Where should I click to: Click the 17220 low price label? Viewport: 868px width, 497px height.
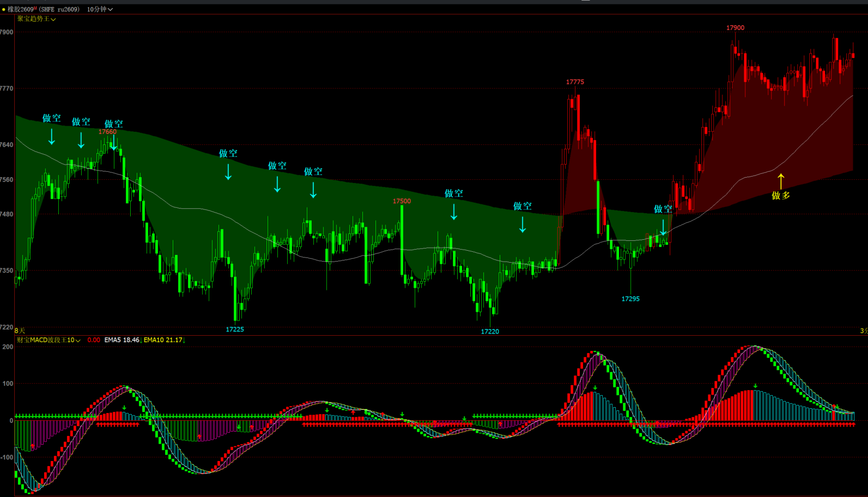click(x=490, y=331)
